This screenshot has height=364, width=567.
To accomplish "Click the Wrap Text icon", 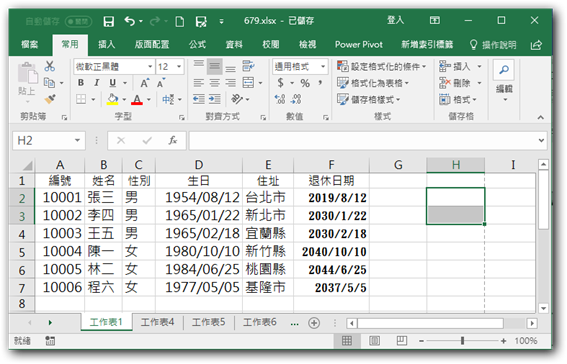I will [248, 66].
